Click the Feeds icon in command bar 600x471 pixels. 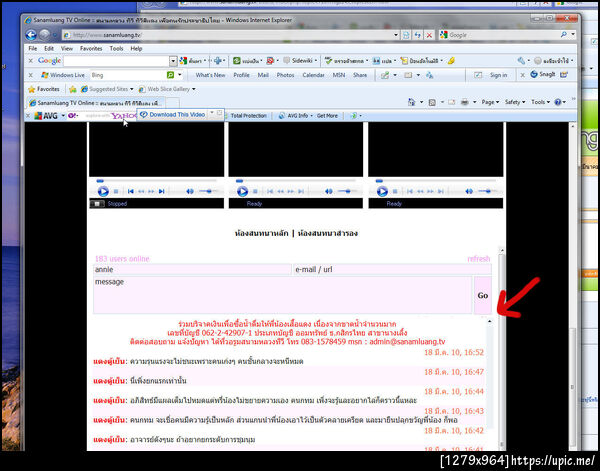(432, 102)
